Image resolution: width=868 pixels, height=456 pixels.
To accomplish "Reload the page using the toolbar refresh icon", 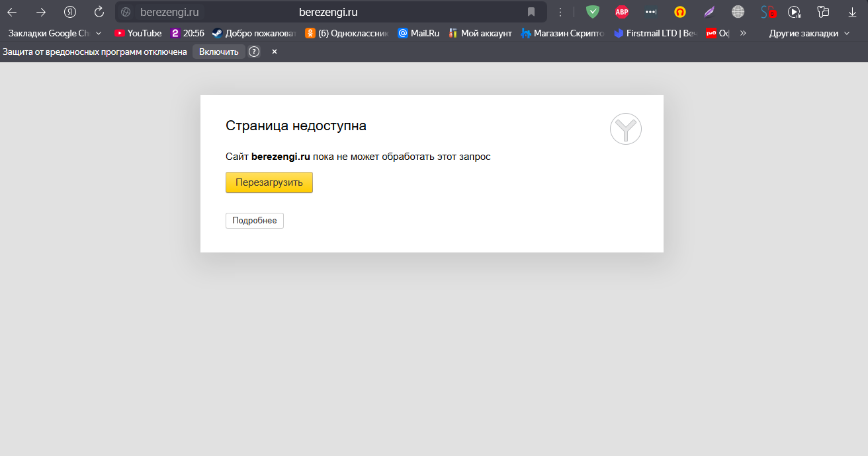I will point(99,12).
